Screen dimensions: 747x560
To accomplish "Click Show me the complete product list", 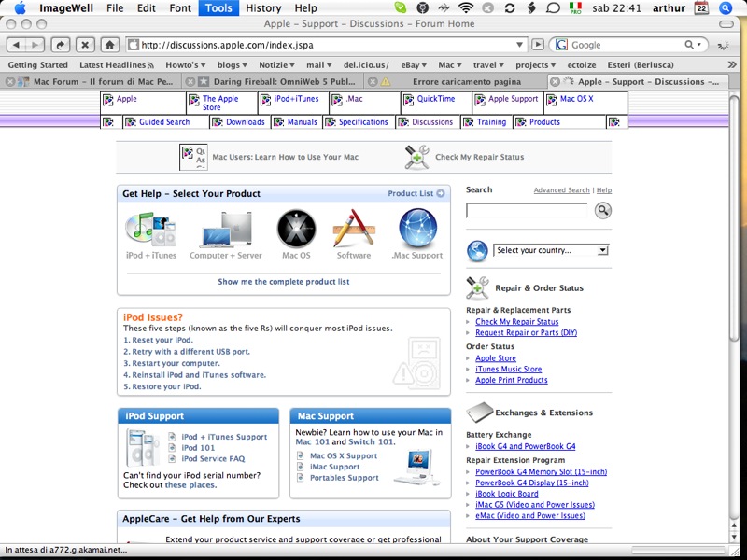I will pos(284,282).
